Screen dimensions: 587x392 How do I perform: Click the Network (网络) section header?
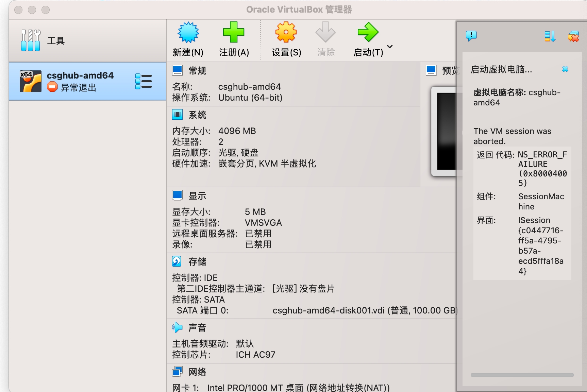pyautogui.click(x=197, y=372)
